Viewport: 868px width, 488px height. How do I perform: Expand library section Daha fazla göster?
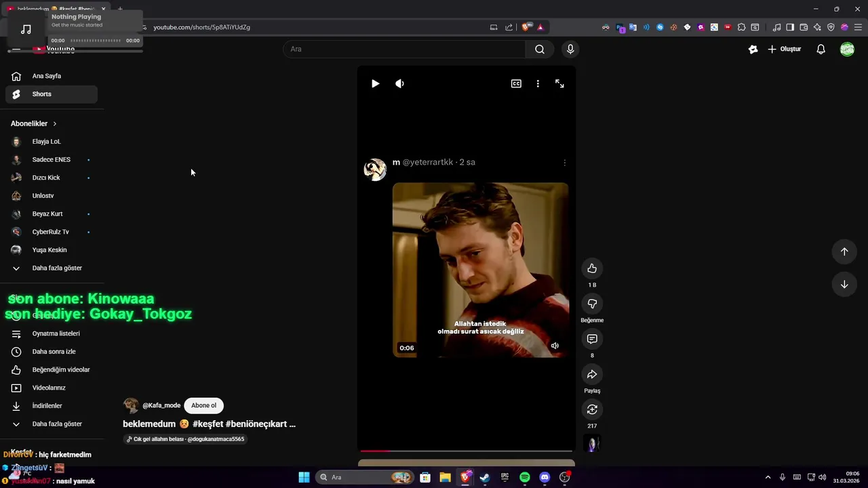point(52,424)
